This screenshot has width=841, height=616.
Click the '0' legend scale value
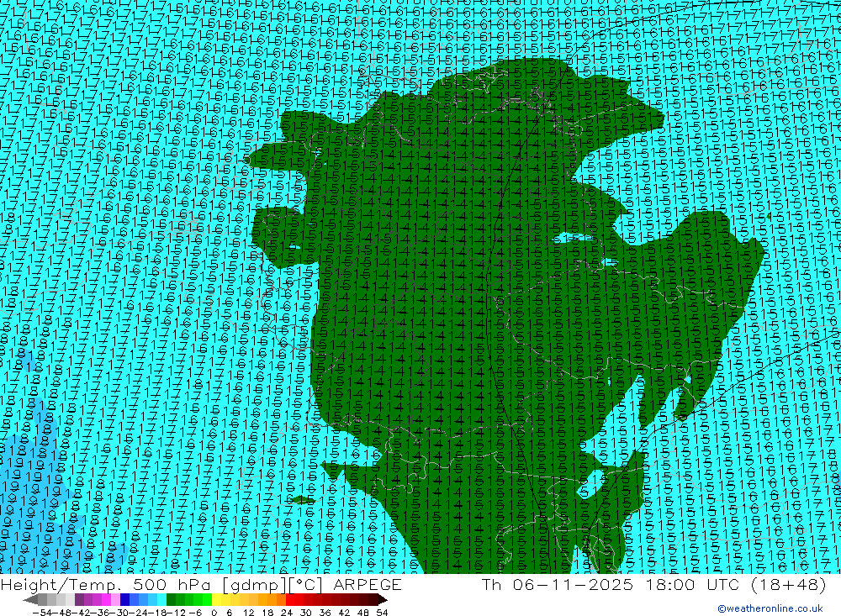(x=214, y=613)
